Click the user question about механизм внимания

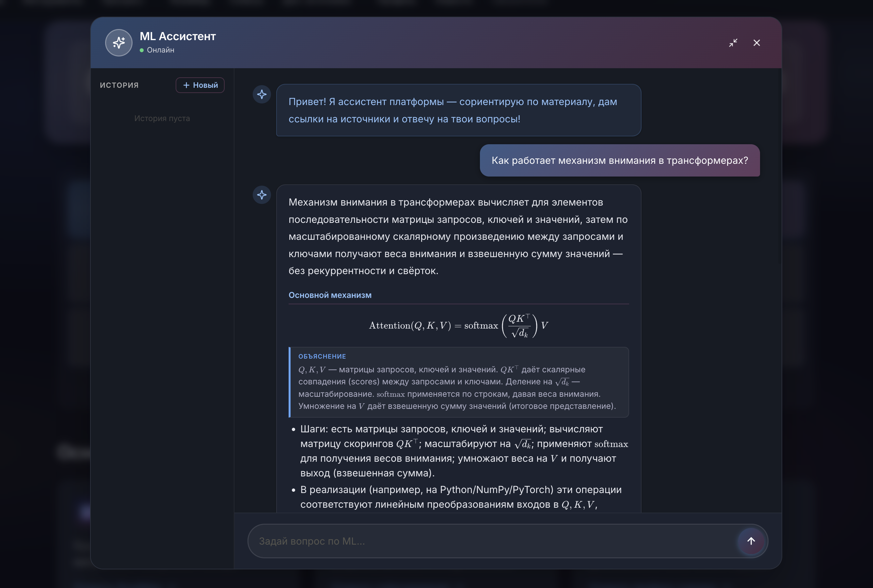tap(620, 161)
